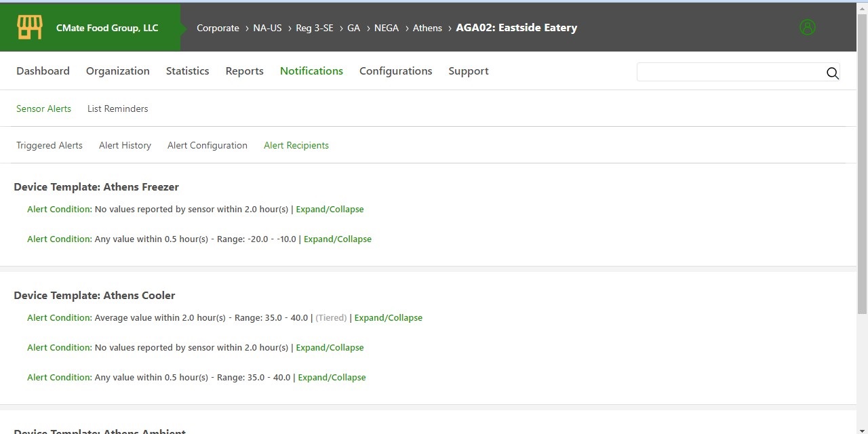This screenshot has width=868, height=434.
Task: Open the Reports menu
Action: (244, 71)
